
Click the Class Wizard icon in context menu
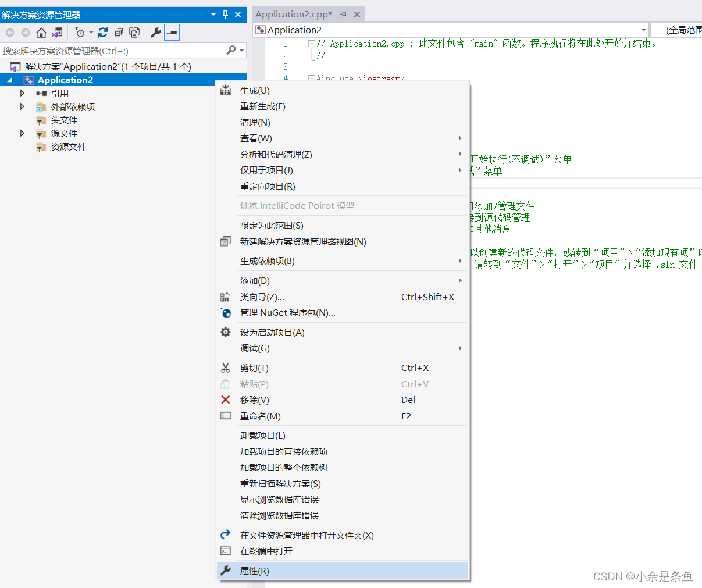click(226, 297)
